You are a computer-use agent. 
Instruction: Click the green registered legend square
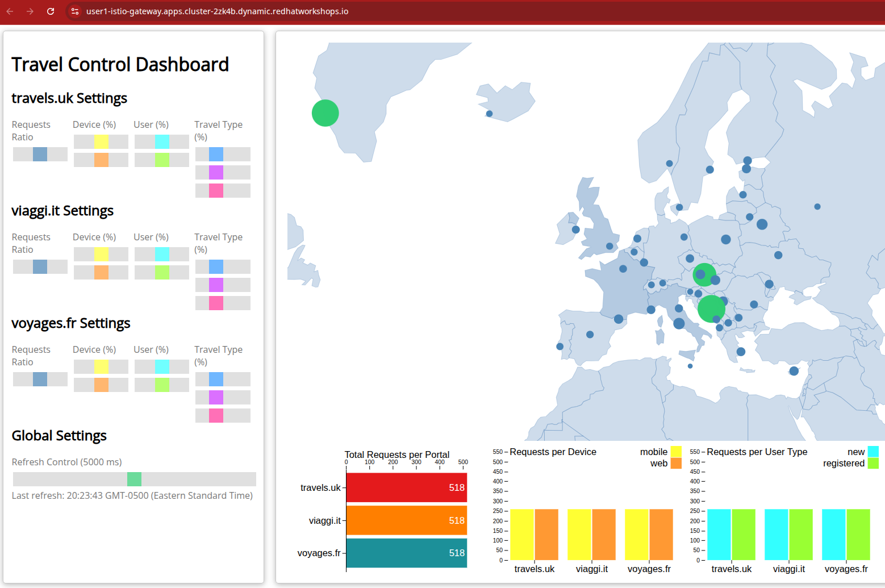[x=873, y=464]
